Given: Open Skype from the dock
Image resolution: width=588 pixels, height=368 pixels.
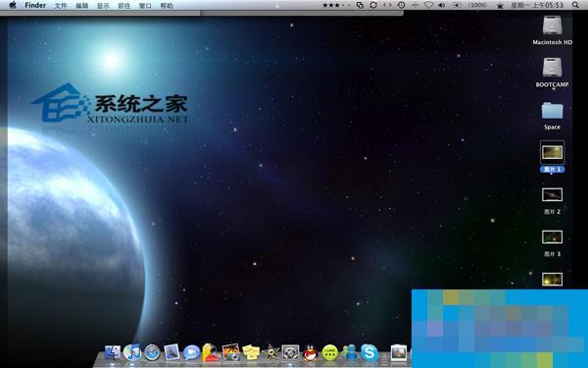Looking at the screenshot, I should 369,352.
